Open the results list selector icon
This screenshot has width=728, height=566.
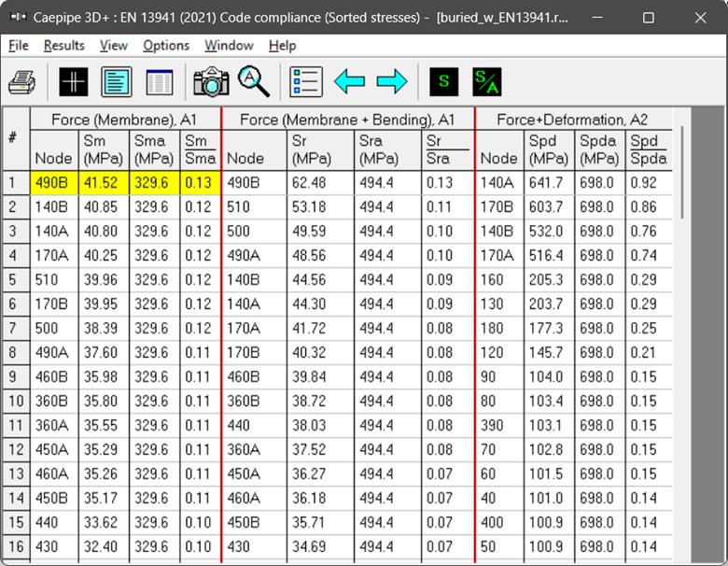point(306,82)
